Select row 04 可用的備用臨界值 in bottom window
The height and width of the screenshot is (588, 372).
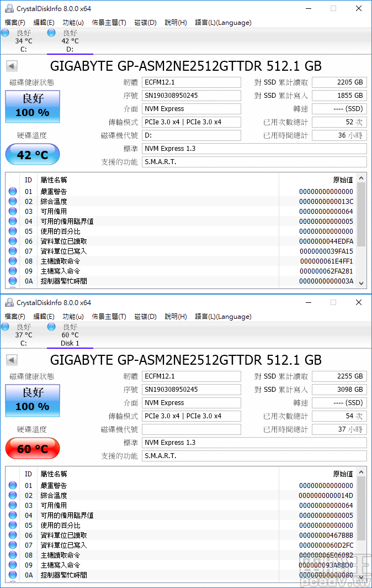[x=182, y=515]
